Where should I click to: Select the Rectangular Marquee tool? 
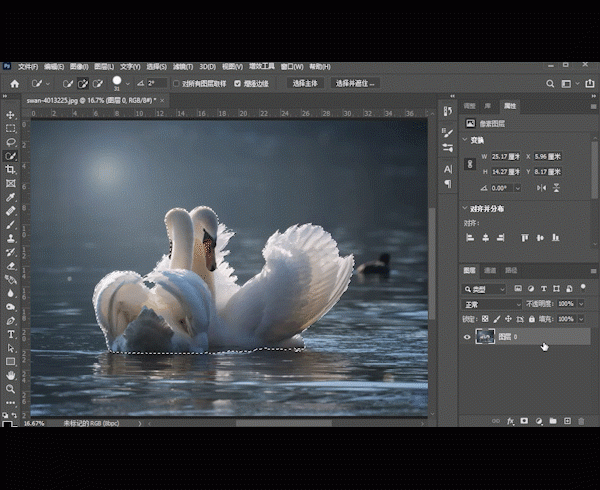(x=11, y=129)
